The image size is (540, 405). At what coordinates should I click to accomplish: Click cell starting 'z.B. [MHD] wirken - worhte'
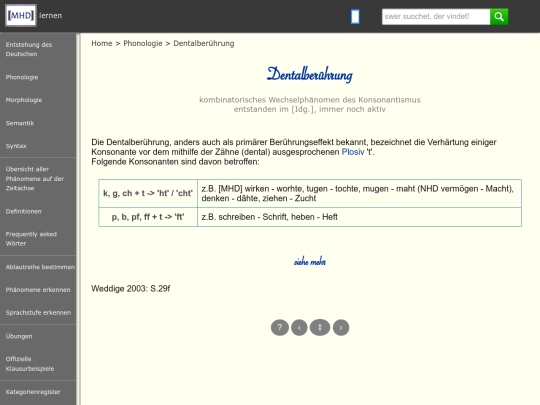point(360,193)
